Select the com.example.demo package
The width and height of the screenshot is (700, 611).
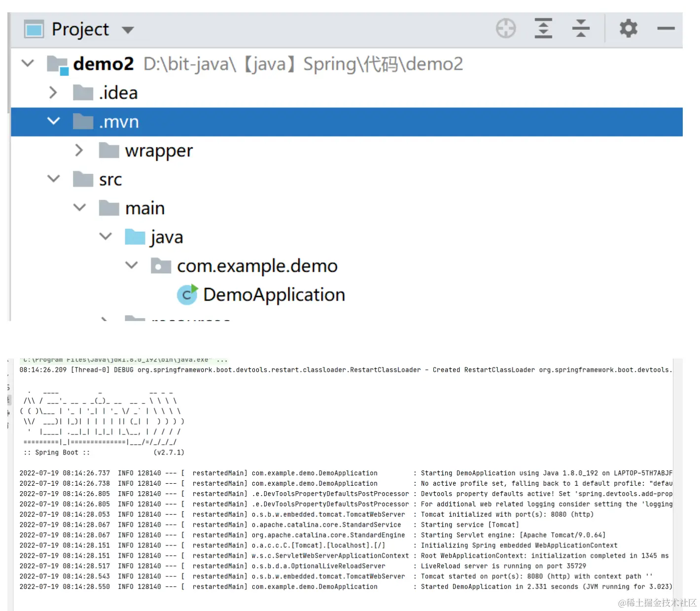(257, 266)
